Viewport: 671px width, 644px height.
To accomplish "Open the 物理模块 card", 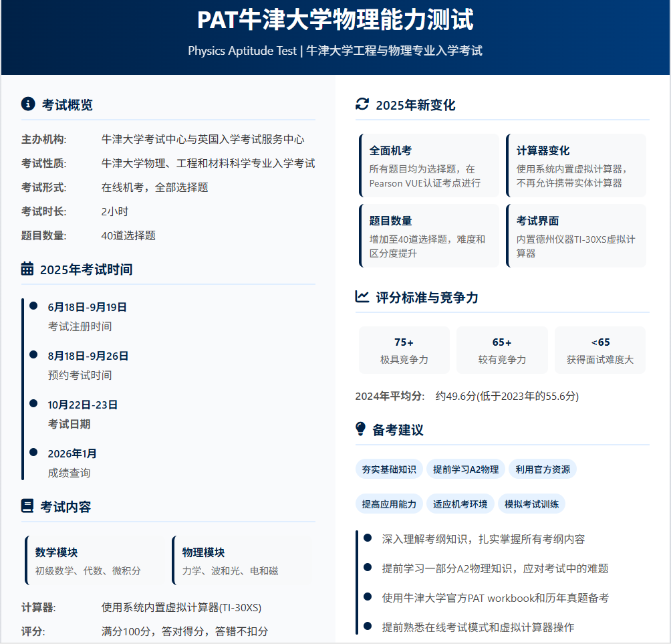I will (x=242, y=560).
